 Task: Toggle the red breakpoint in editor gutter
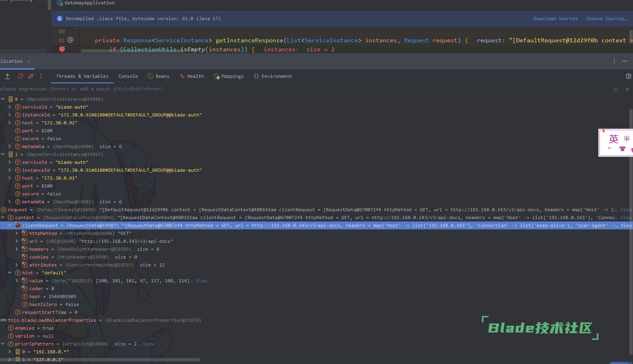click(62, 49)
